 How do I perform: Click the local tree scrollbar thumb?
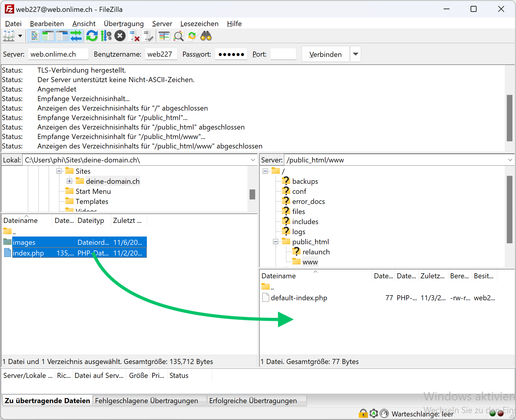(252, 194)
